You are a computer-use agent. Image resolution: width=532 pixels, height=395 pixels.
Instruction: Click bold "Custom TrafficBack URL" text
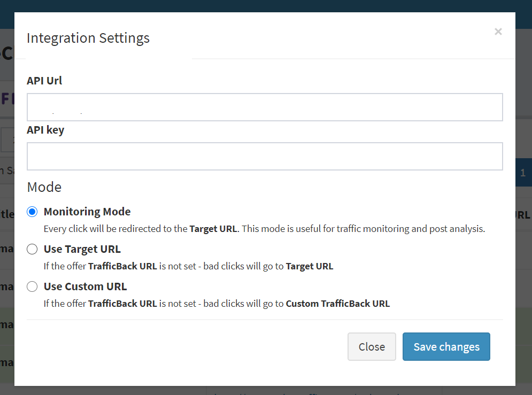tap(337, 304)
